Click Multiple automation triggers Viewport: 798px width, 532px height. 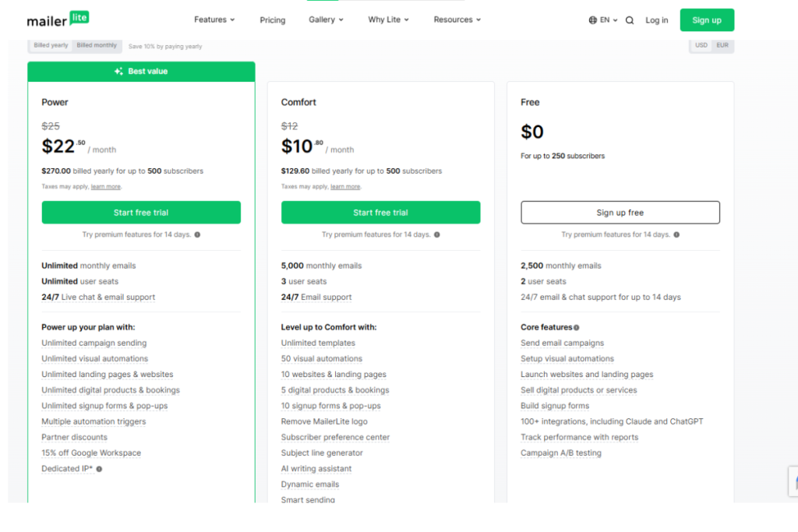coord(94,422)
